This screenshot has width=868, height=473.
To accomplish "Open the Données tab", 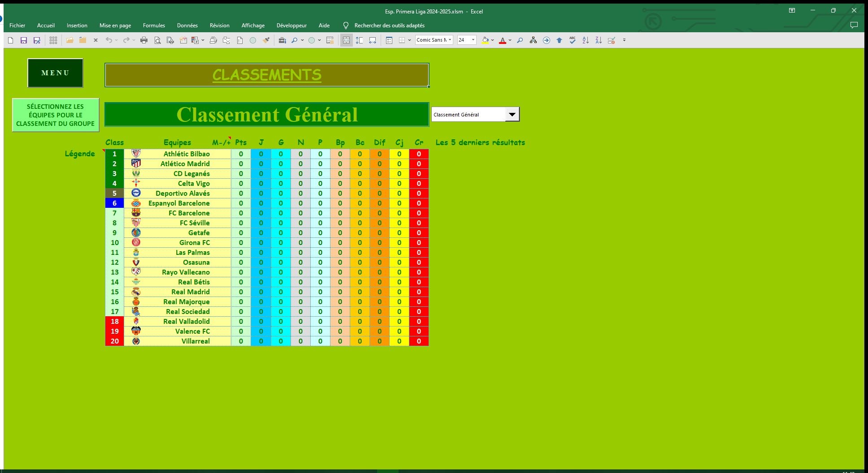I will point(187,26).
